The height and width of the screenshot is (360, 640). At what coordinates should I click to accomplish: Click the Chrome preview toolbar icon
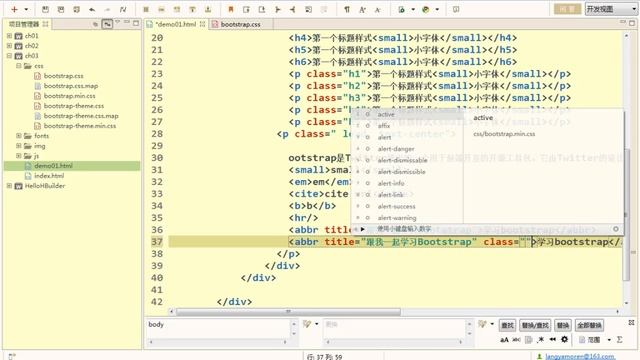426,9
